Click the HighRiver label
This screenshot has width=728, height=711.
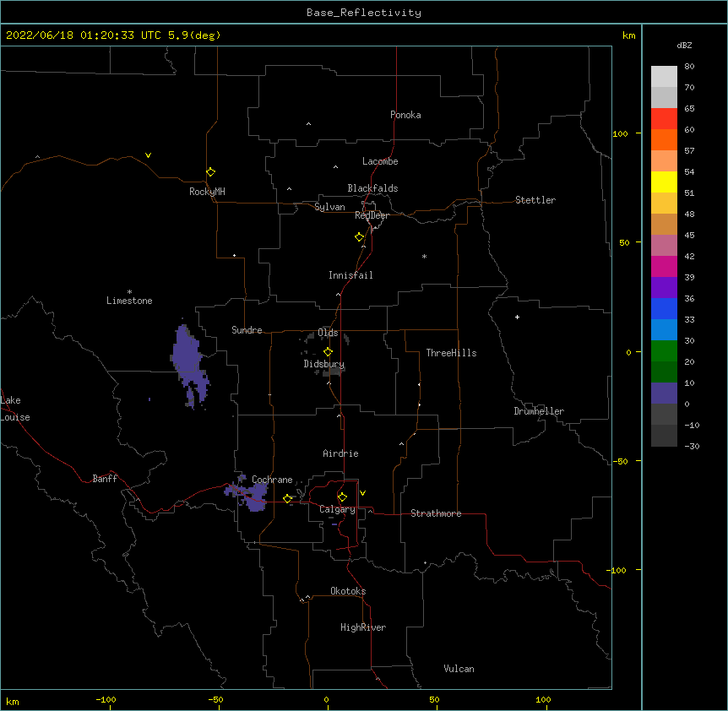tap(363, 627)
